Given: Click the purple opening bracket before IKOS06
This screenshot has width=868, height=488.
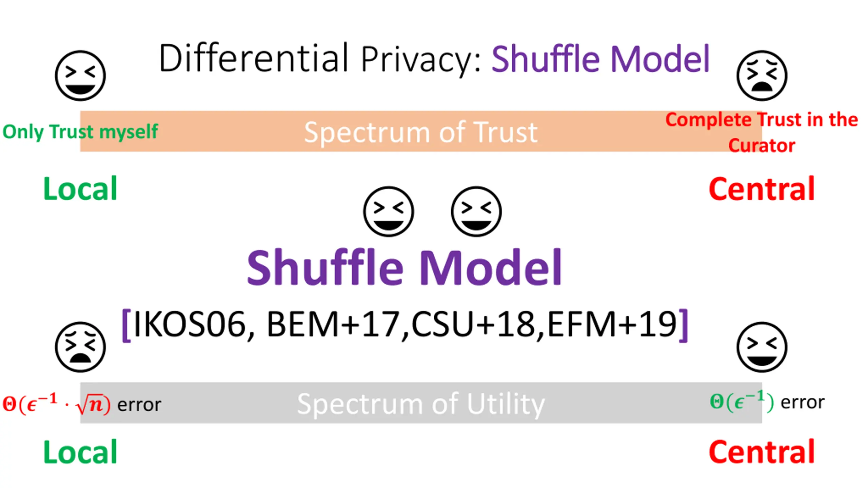Looking at the screenshot, I should 126,325.
